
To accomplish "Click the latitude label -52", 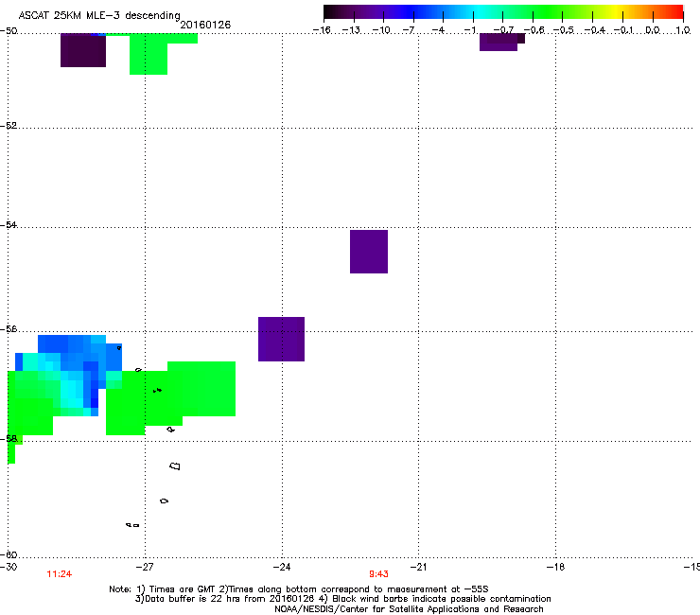I will pyautogui.click(x=9, y=126).
